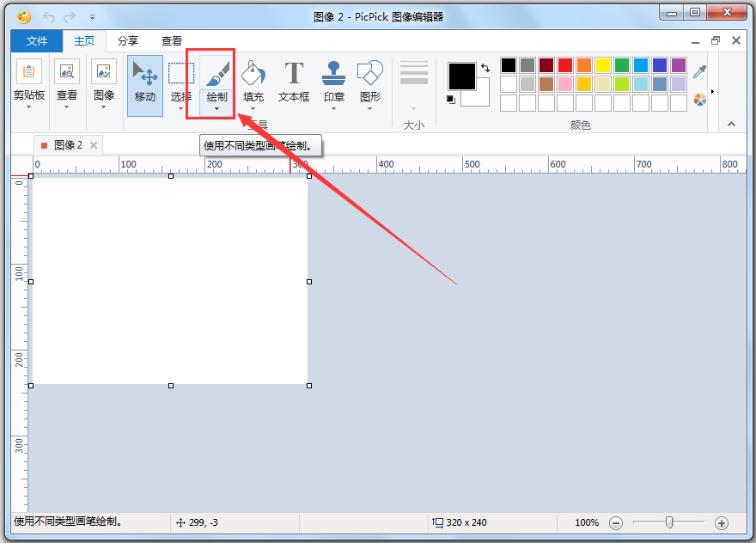Expand the 选择 tool dropdown arrow
756x543 pixels.
point(180,108)
